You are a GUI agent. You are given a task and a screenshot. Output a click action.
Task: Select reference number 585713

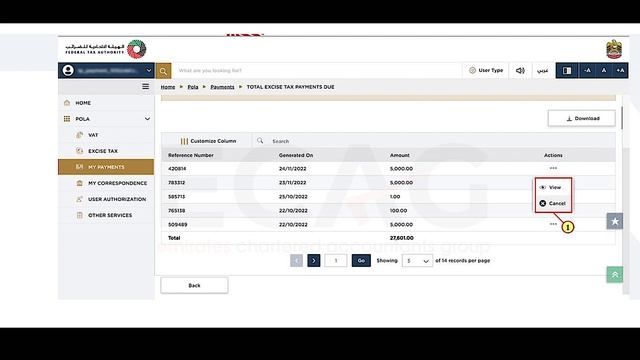pyautogui.click(x=177, y=196)
